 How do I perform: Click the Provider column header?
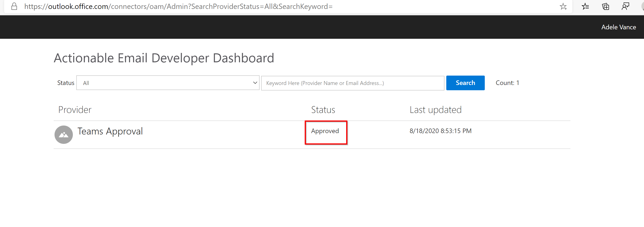(74, 109)
